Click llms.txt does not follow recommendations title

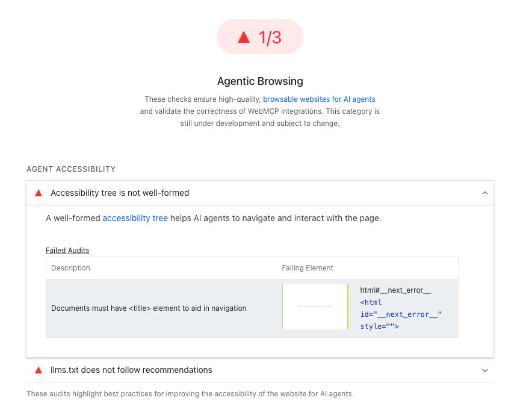pos(131,370)
